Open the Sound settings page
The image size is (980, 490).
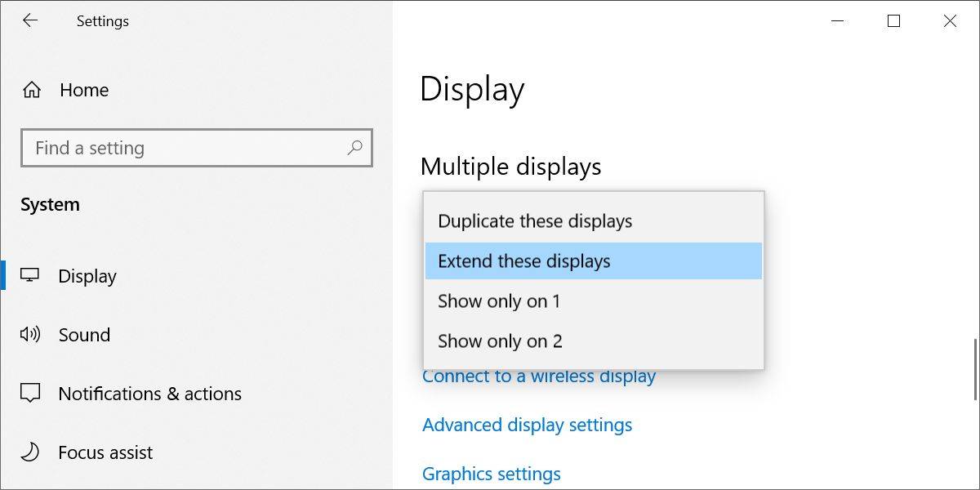click(x=84, y=335)
